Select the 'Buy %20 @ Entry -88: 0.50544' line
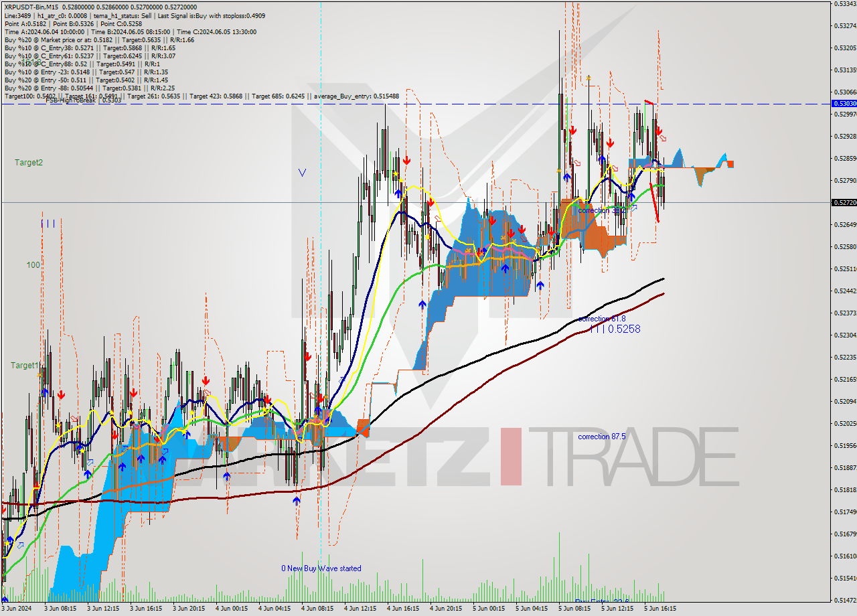The image size is (857, 616). click(89, 88)
